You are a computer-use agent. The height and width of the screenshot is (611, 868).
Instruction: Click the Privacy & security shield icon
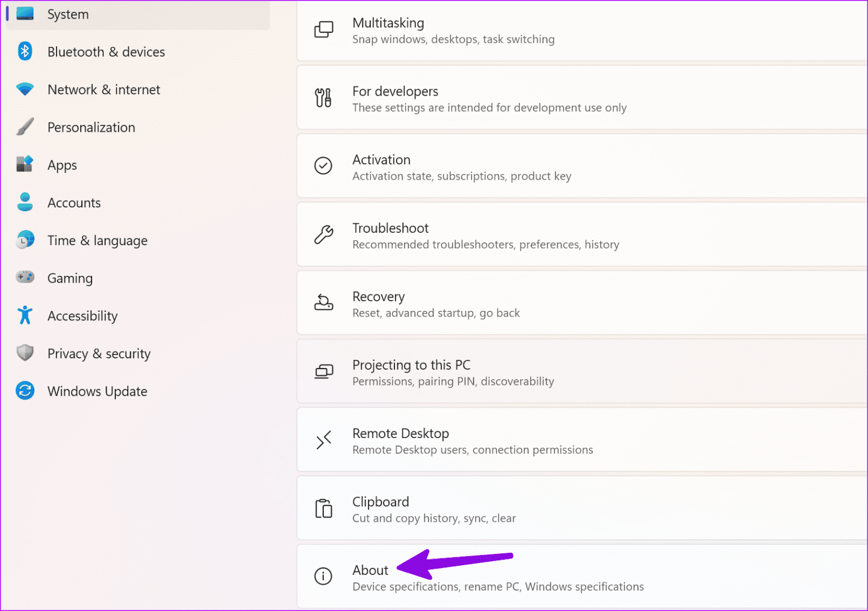(x=25, y=353)
